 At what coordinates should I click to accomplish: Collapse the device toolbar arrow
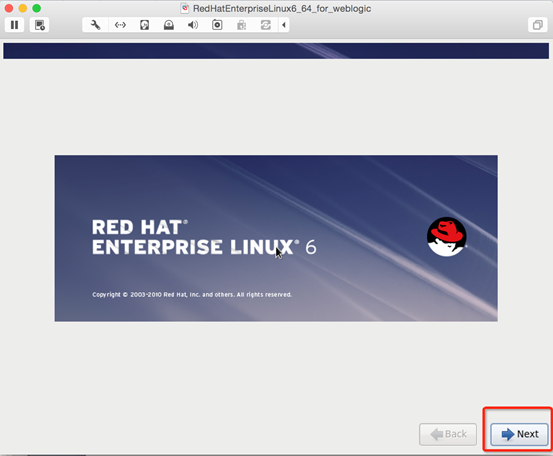tap(284, 25)
